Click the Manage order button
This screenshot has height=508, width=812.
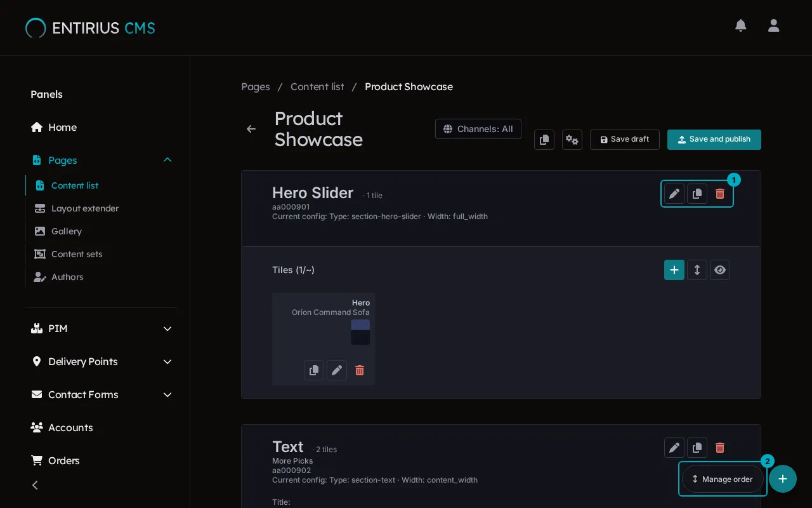pos(723,479)
